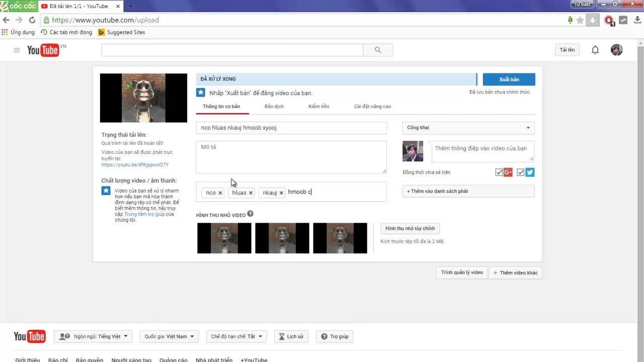
Task: Open Trung tâm trợ giúp link
Action: click(x=144, y=214)
